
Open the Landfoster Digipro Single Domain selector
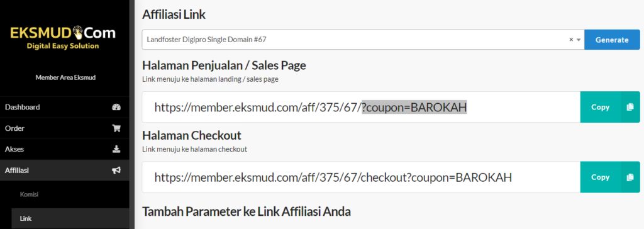363,40
